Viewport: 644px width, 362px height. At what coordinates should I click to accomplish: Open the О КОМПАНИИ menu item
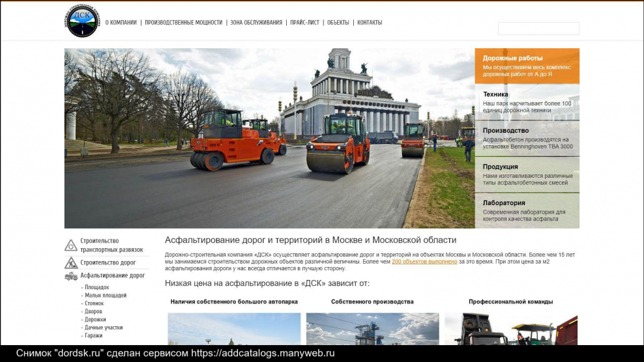(x=121, y=23)
